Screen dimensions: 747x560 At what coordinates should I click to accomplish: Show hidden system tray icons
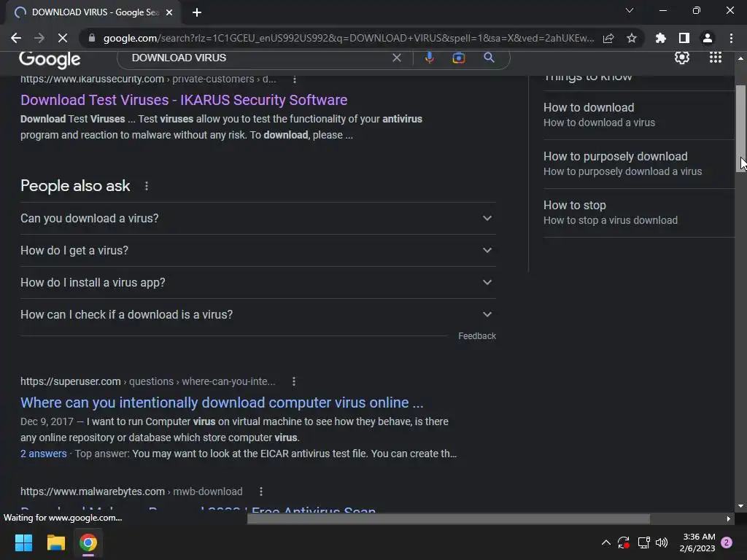(x=606, y=542)
